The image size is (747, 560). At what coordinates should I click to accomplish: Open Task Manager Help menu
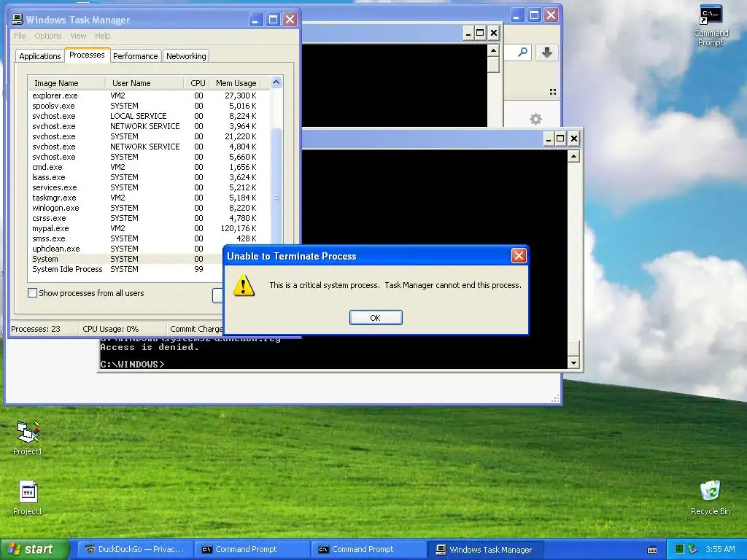click(x=102, y=36)
